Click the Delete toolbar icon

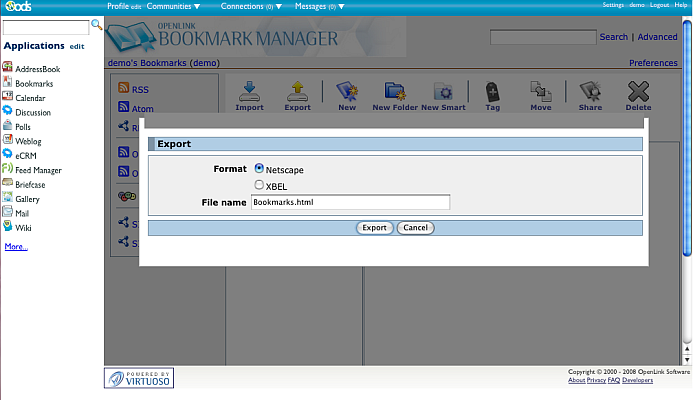pos(638,91)
